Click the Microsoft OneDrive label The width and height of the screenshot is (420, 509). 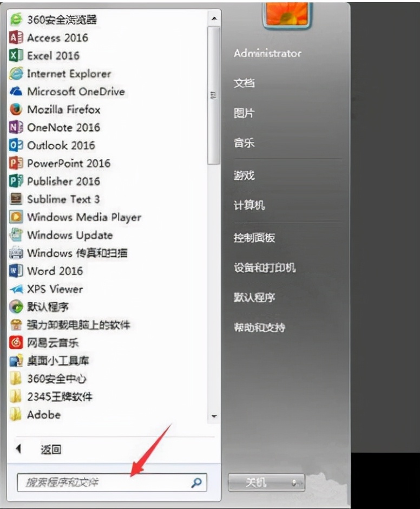76,92
